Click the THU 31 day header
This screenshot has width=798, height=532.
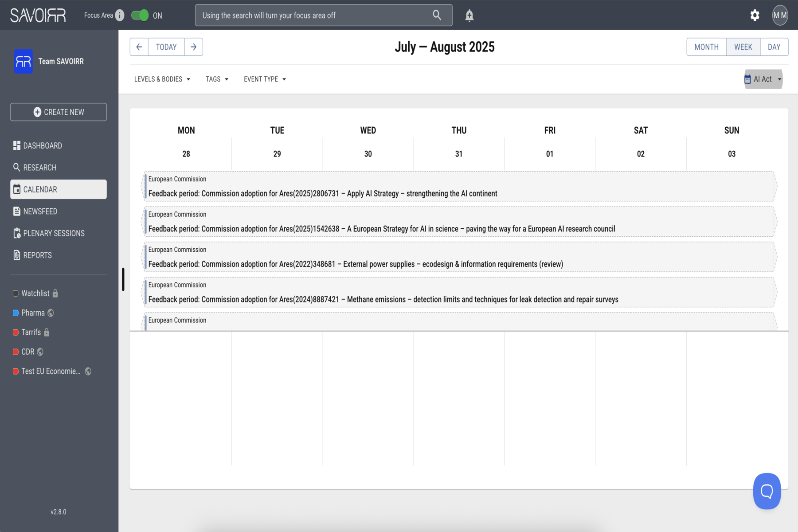click(x=459, y=142)
